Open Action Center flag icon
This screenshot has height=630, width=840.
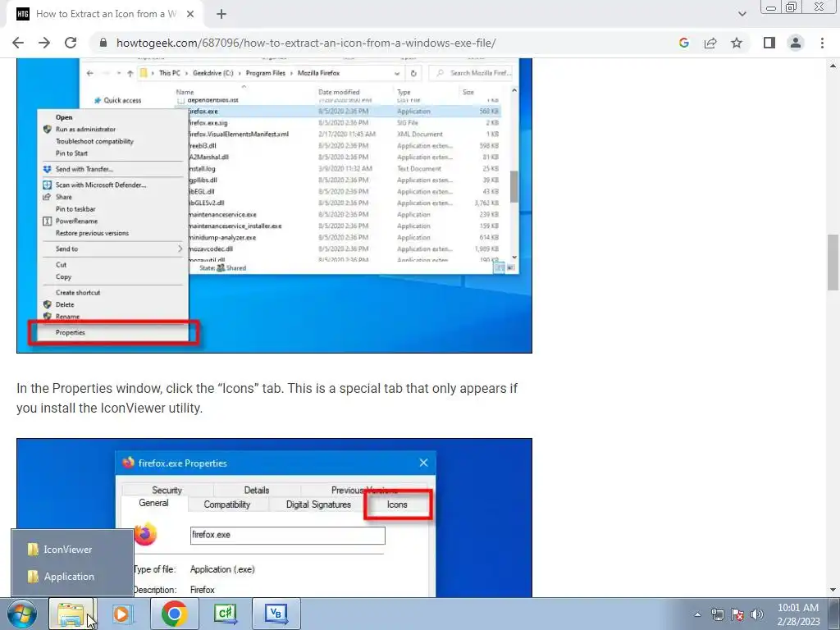point(737,614)
